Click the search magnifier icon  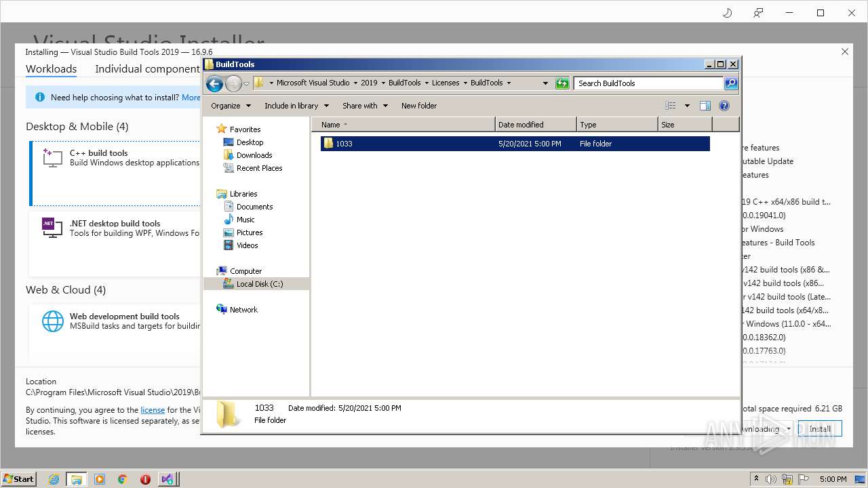730,83
